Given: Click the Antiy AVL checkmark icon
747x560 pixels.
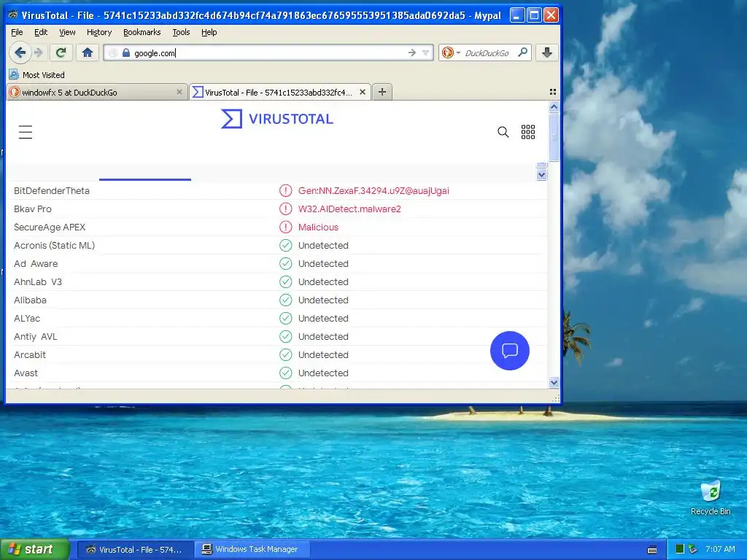Looking at the screenshot, I should click(x=285, y=337).
